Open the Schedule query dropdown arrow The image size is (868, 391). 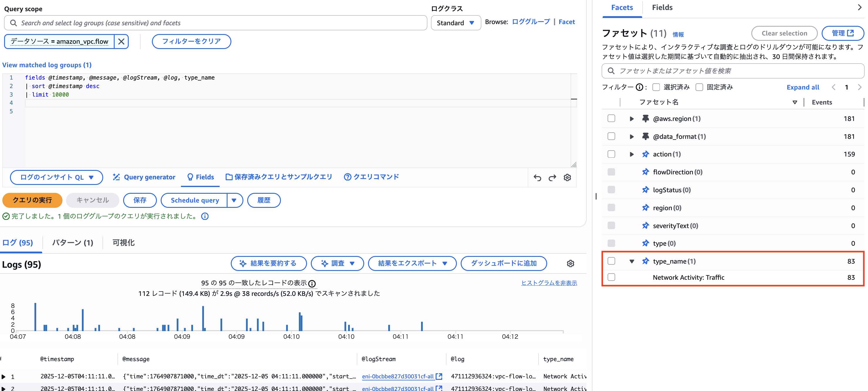coord(235,200)
